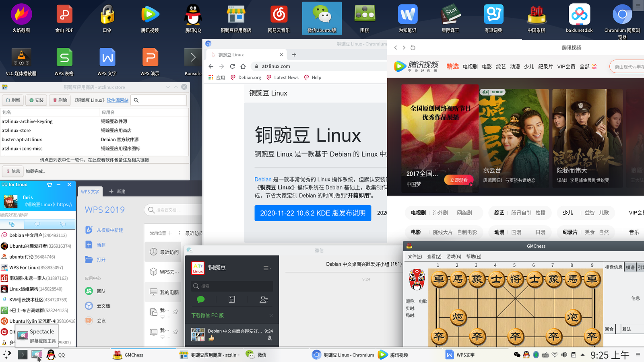Open the 帮助(H) menu in GMChess
Image resolution: width=644 pixels, height=362 pixels.
pos(473,257)
